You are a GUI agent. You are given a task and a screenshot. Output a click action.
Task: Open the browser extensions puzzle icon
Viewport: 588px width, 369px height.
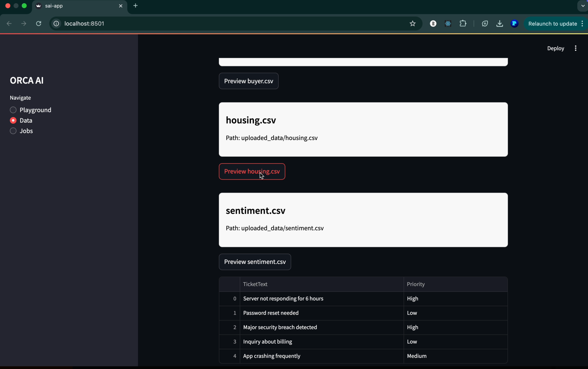click(463, 24)
